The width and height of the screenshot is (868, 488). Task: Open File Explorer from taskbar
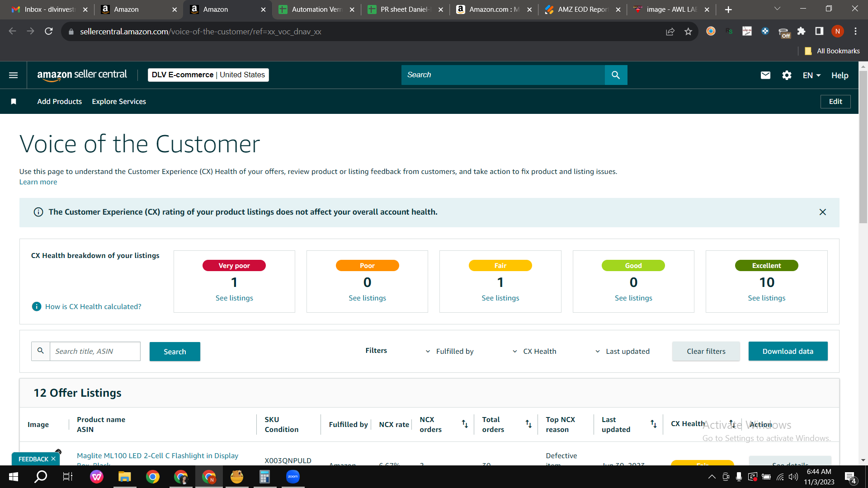tap(124, 477)
